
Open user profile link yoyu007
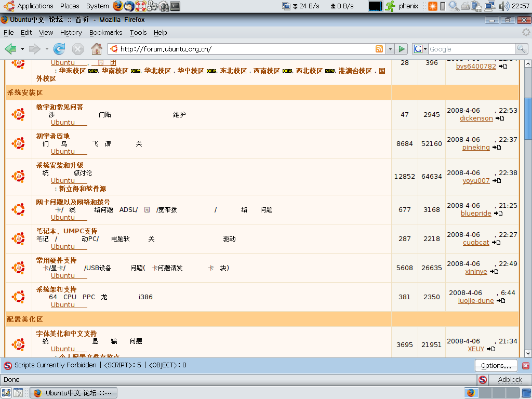point(476,181)
